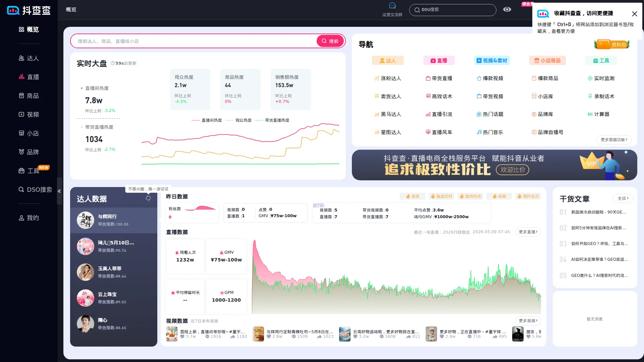The image size is (644, 362).
Task: Open 黑马达人 link
Action: (x=388, y=114)
